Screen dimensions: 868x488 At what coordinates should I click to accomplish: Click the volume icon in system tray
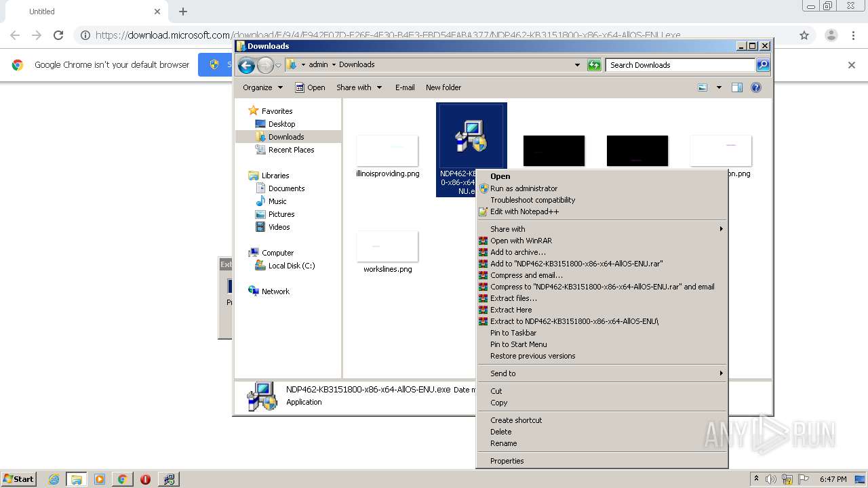pos(771,479)
